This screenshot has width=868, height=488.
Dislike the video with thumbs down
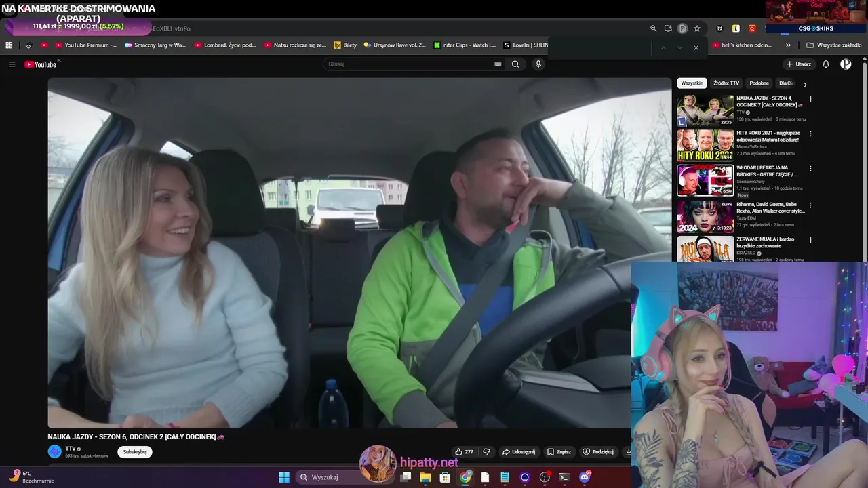[x=486, y=452]
